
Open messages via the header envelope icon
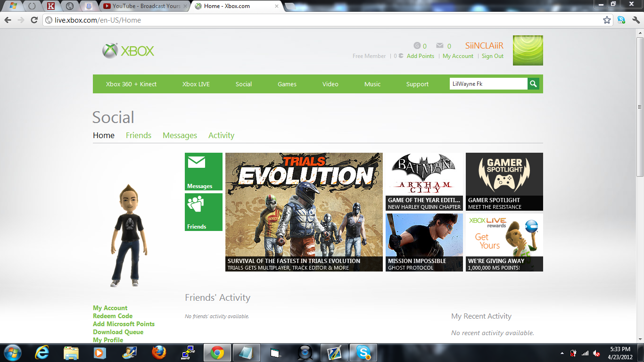pyautogui.click(x=440, y=46)
